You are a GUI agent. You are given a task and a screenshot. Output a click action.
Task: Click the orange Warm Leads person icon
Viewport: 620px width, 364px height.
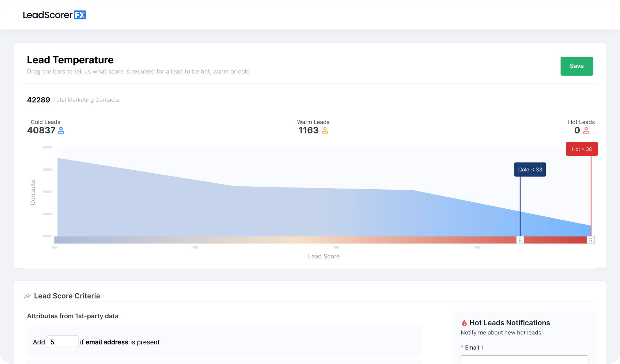[325, 130]
